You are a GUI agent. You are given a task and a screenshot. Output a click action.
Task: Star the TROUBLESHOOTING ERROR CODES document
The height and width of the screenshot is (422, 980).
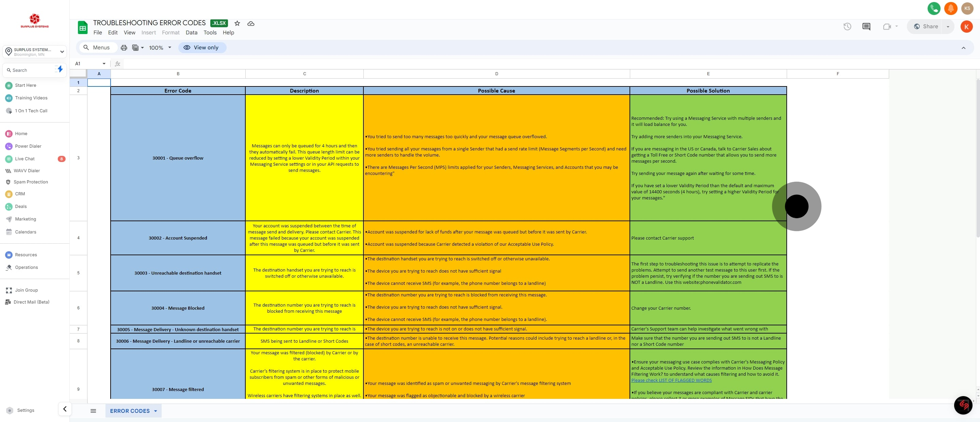pos(237,23)
